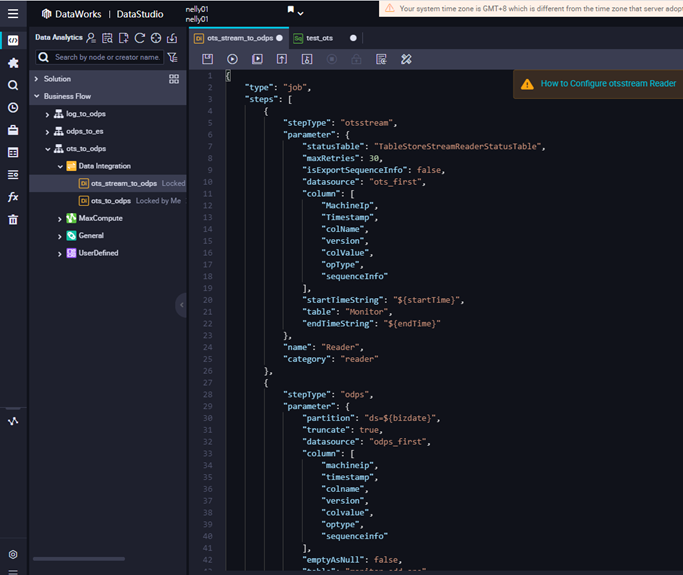Expand the MaxCompute folder
The height and width of the screenshot is (575, 683).
coord(60,219)
